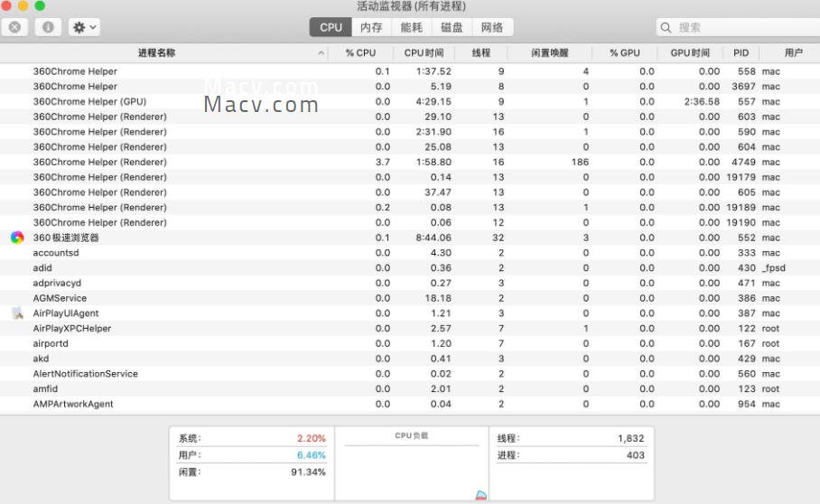
Task: Sort by the CPU时间 column header
Action: click(x=424, y=52)
